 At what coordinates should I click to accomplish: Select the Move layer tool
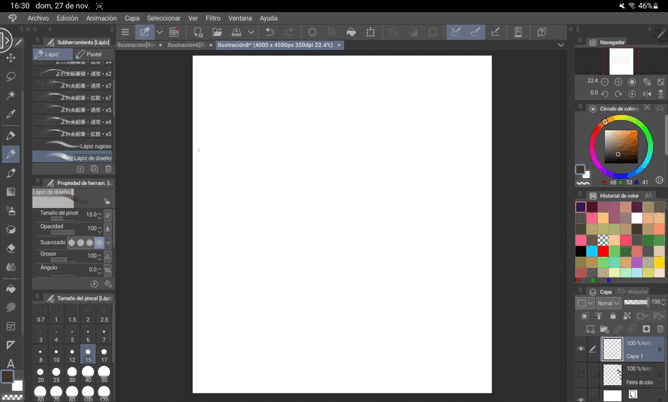point(11,58)
